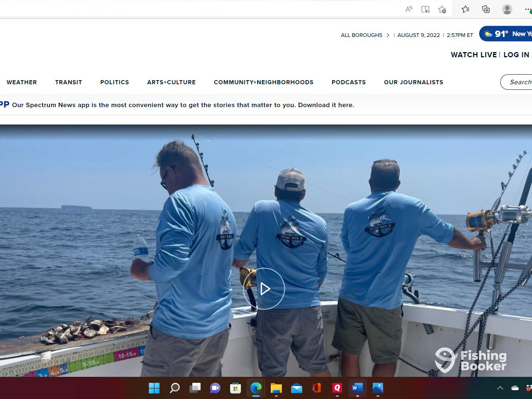Click the Watch Live link
532x399 pixels.
[x=474, y=55]
